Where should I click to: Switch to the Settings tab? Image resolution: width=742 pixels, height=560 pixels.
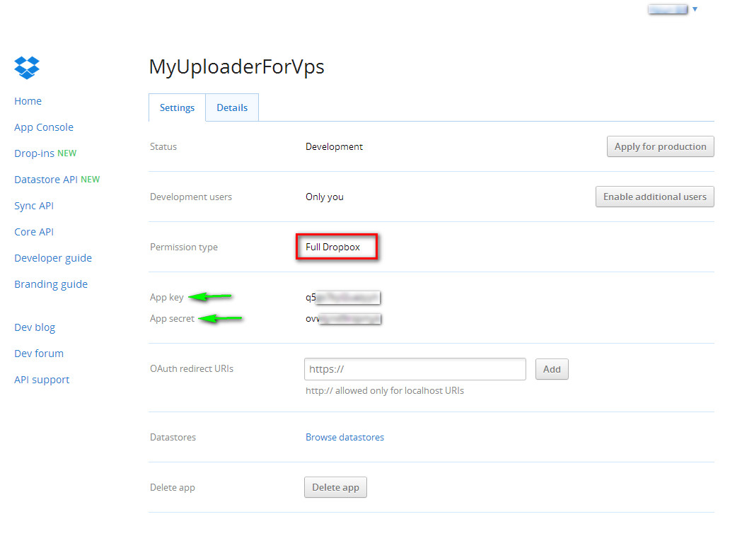177,107
